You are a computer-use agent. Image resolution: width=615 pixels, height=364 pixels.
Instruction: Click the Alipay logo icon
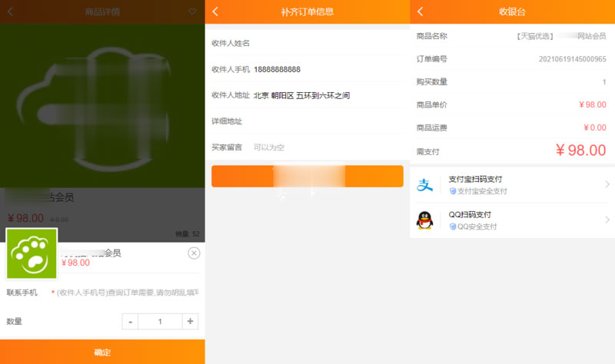tap(425, 185)
